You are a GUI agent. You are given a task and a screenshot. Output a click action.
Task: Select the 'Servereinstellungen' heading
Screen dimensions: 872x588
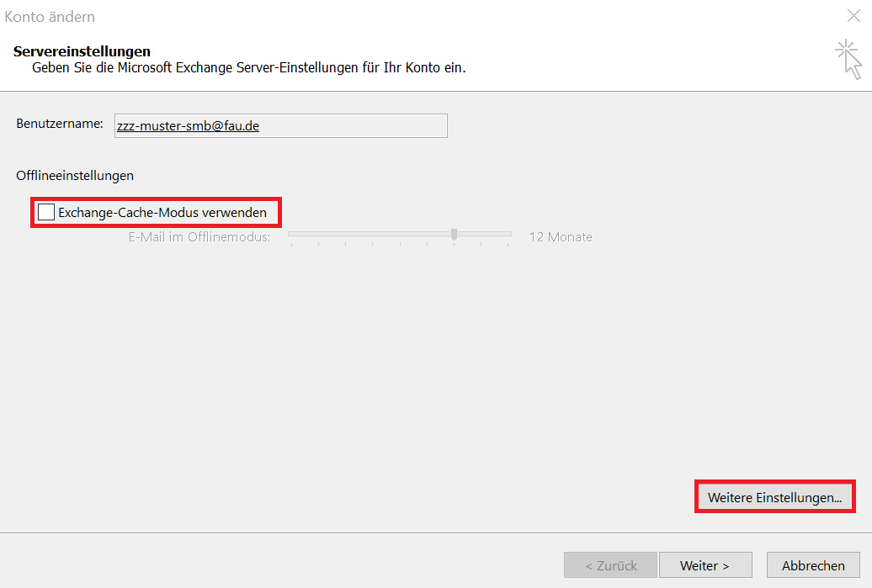(82, 52)
